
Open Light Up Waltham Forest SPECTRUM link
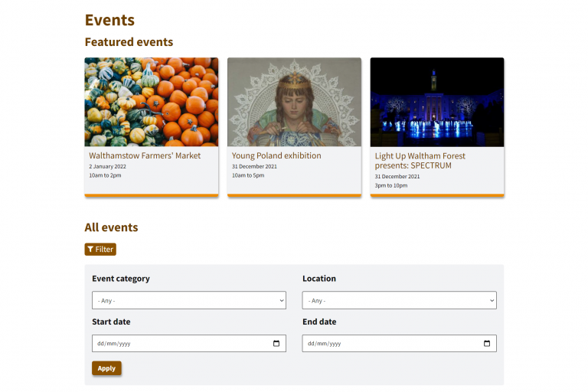420,161
